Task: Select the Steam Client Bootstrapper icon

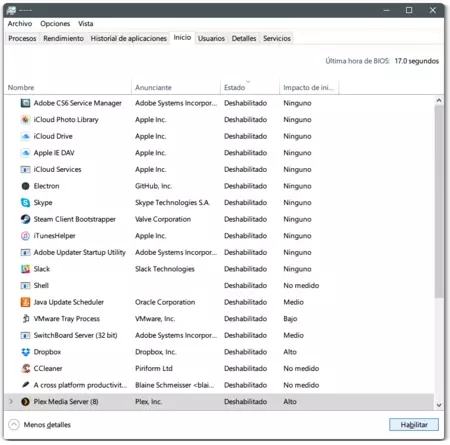Action: 25,219
